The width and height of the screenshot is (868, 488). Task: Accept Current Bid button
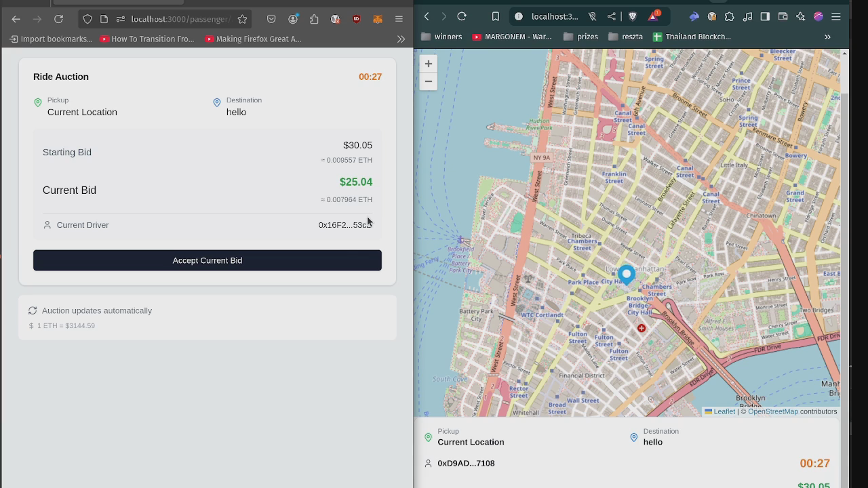coord(208,260)
